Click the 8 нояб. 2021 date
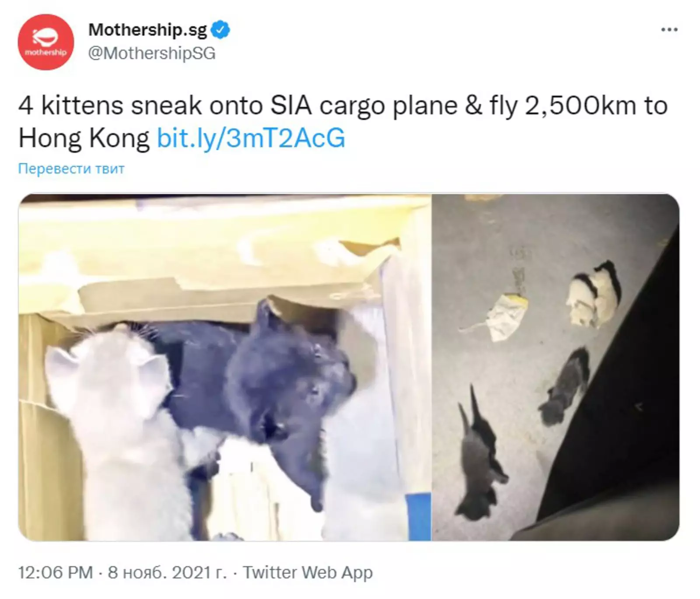Image resolution: width=700 pixels, height=599 pixels. pyautogui.click(x=168, y=572)
